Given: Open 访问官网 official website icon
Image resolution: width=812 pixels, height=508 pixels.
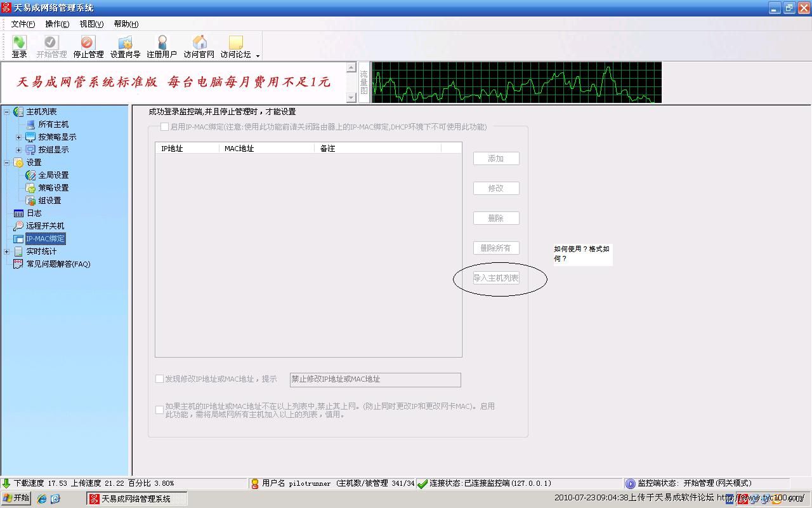Looking at the screenshot, I should [x=199, y=46].
